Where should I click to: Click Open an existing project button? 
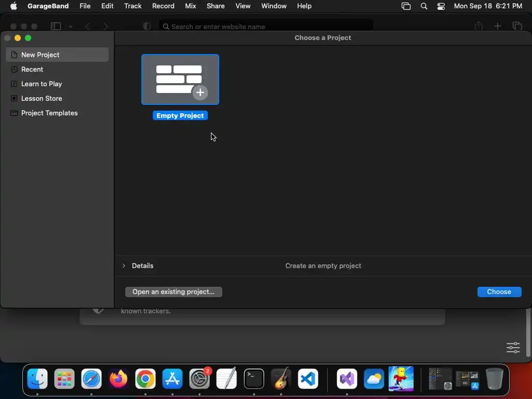pyautogui.click(x=174, y=292)
